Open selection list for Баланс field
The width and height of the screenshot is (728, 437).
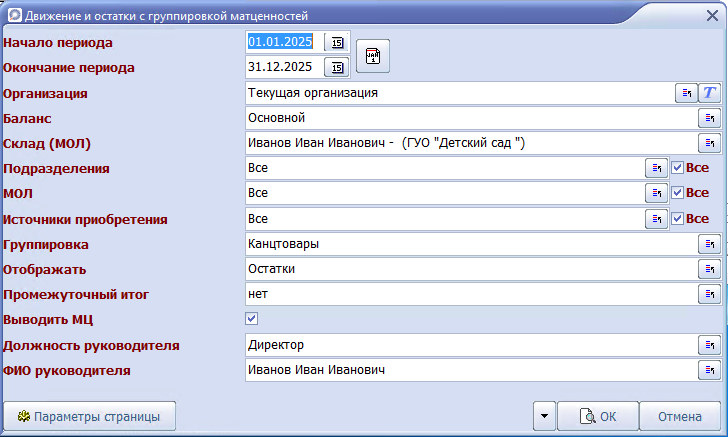tap(709, 118)
